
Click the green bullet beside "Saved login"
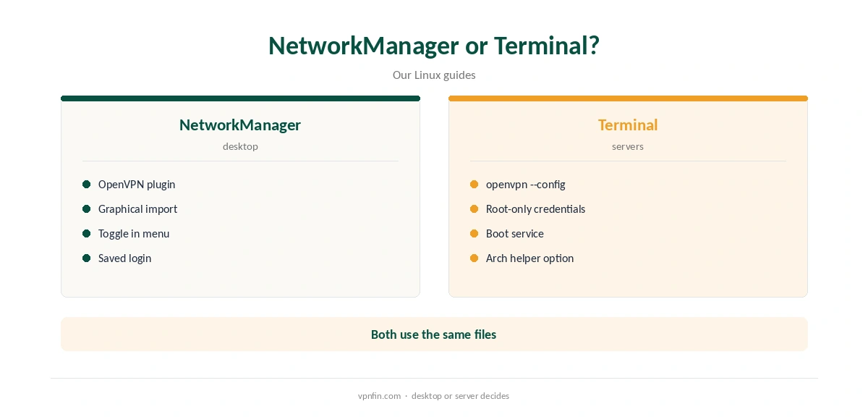[87, 258]
